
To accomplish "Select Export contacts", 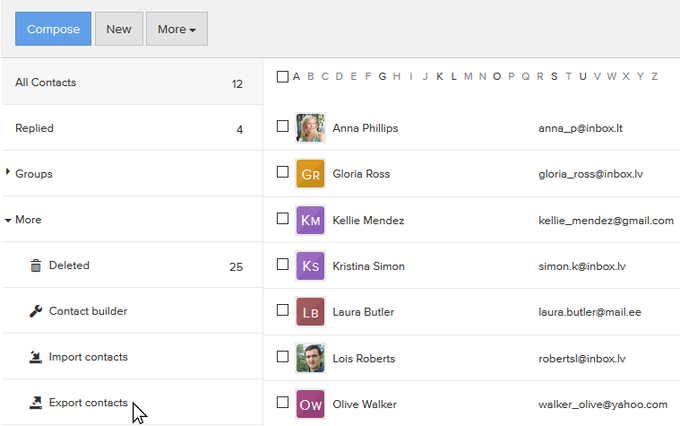I will pos(132,403).
